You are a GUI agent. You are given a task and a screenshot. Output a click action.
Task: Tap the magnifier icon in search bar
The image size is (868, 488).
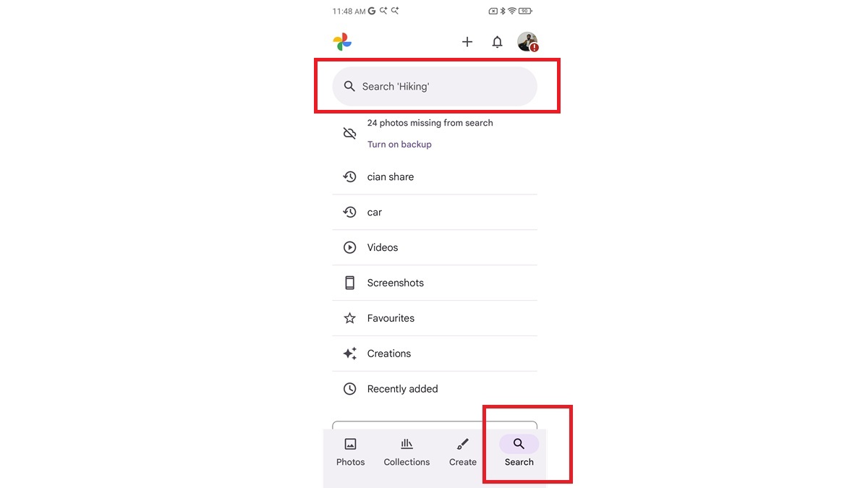click(349, 87)
